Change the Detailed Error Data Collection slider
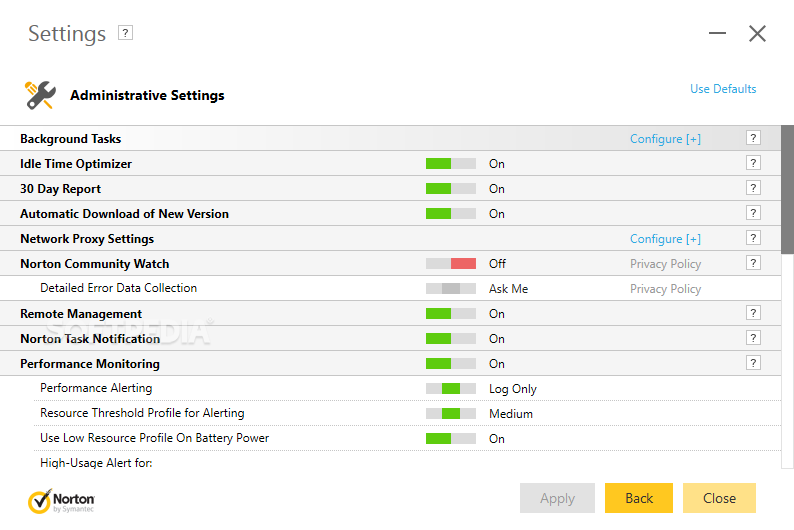Viewport: 794px width, 530px height. coord(451,289)
